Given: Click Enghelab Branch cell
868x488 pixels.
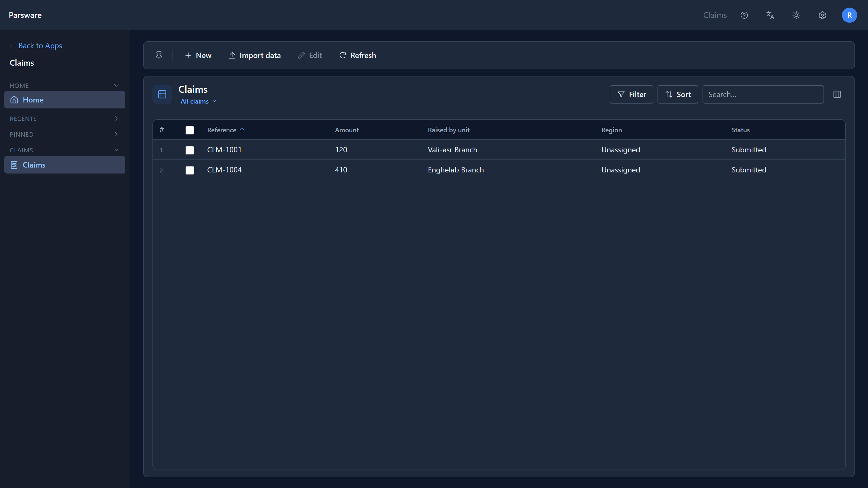Looking at the screenshot, I should (456, 170).
